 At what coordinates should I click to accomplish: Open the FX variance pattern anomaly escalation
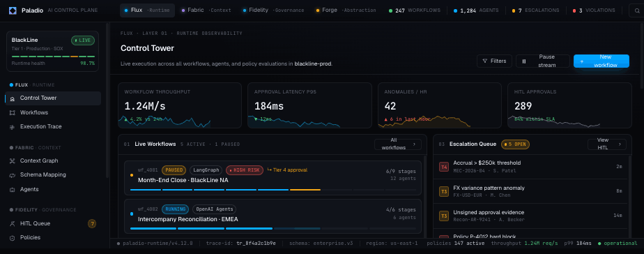coord(530,191)
